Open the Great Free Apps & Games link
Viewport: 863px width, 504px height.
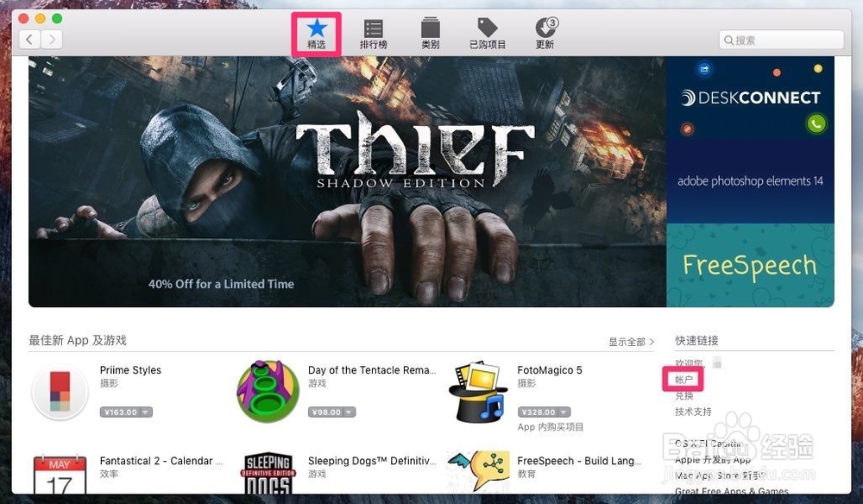pos(732,491)
